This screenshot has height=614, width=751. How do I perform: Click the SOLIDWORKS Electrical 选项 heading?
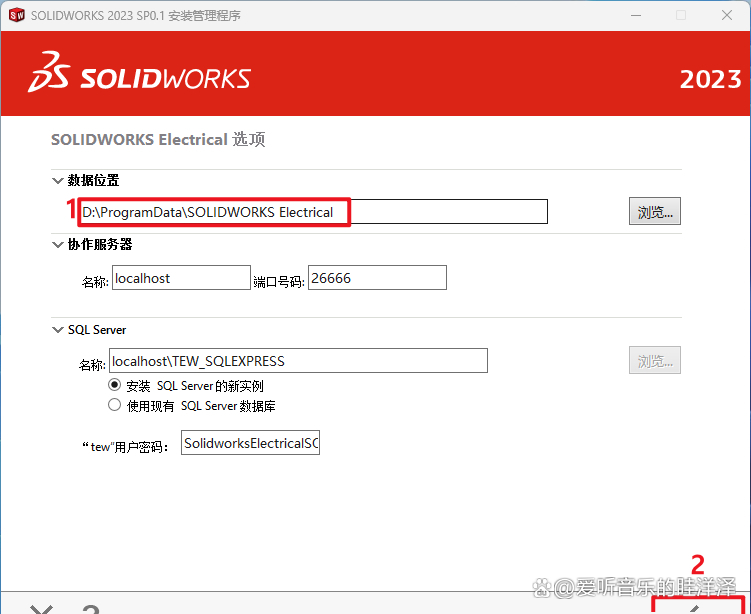click(158, 139)
